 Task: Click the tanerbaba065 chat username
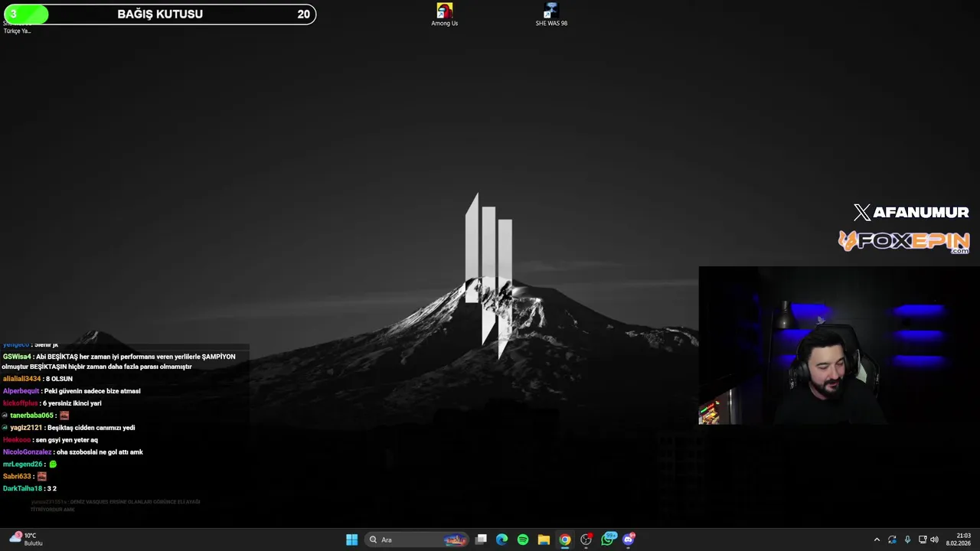point(31,416)
